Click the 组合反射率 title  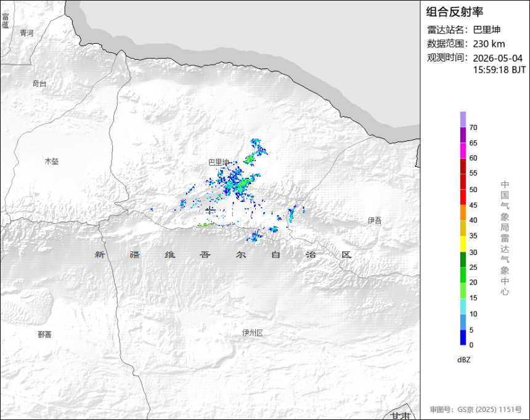tap(454, 12)
